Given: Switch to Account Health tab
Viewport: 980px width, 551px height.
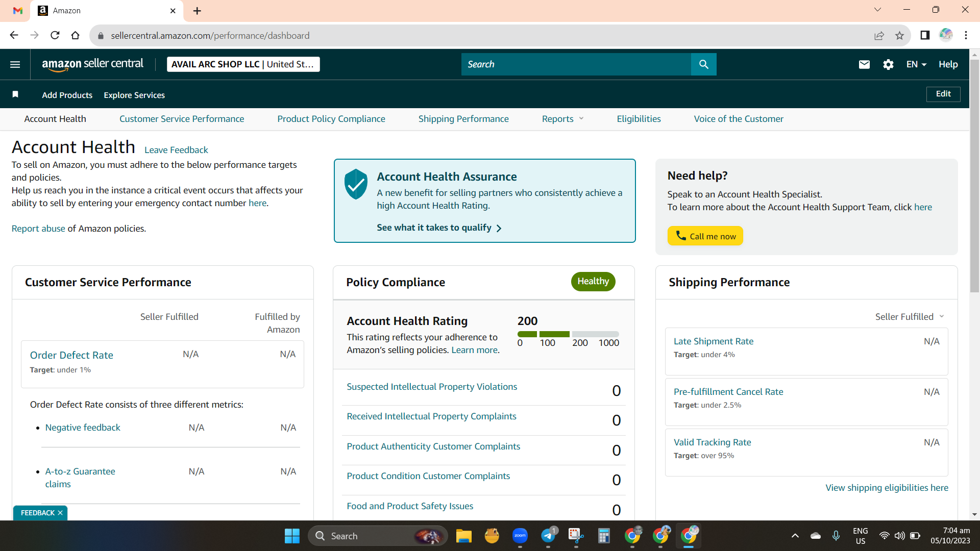Looking at the screenshot, I should click(x=55, y=119).
